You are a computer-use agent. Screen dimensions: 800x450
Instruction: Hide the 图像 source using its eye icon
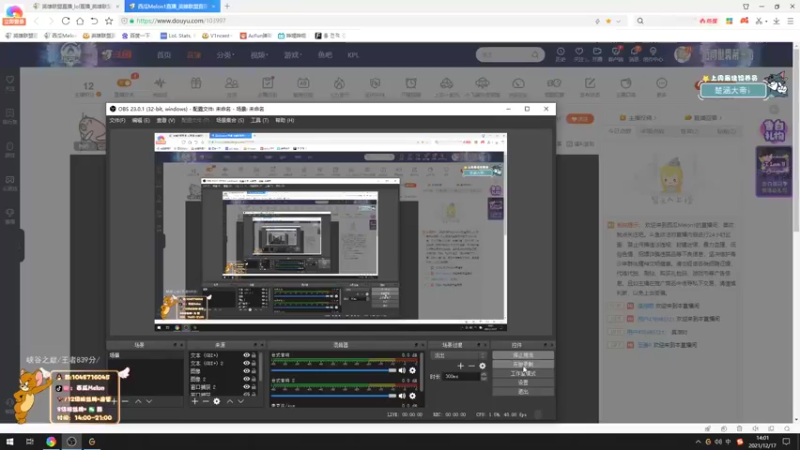coord(246,371)
